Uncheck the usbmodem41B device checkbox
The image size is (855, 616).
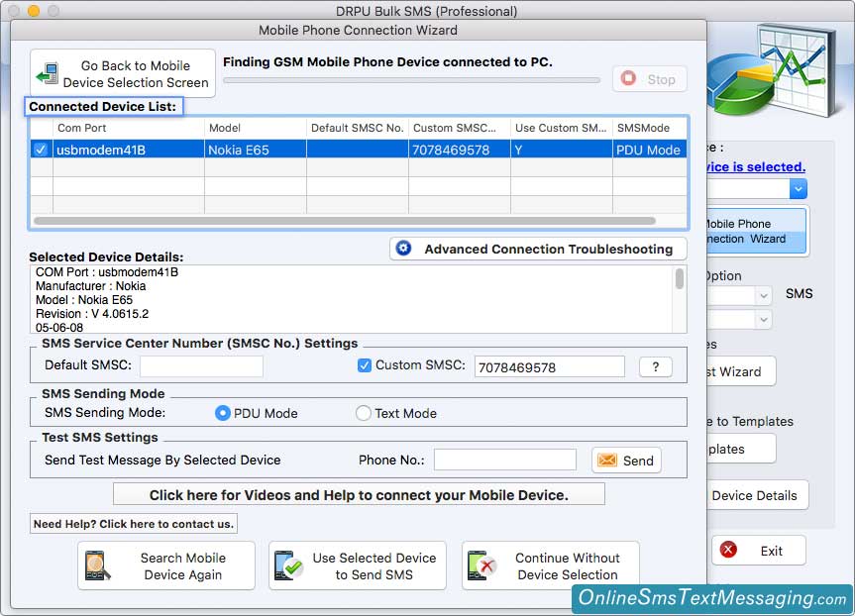point(41,150)
